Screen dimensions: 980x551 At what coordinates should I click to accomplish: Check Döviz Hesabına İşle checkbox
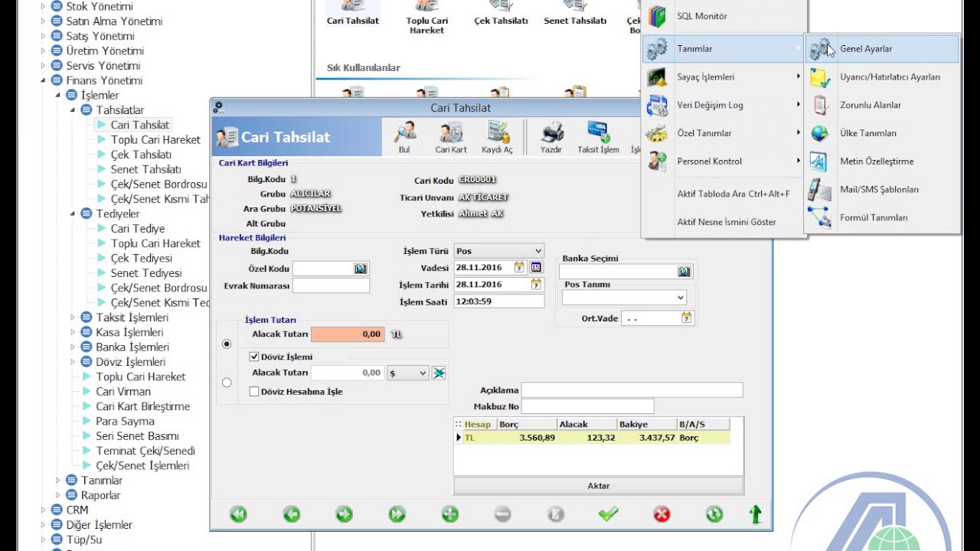pyautogui.click(x=254, y=391)
